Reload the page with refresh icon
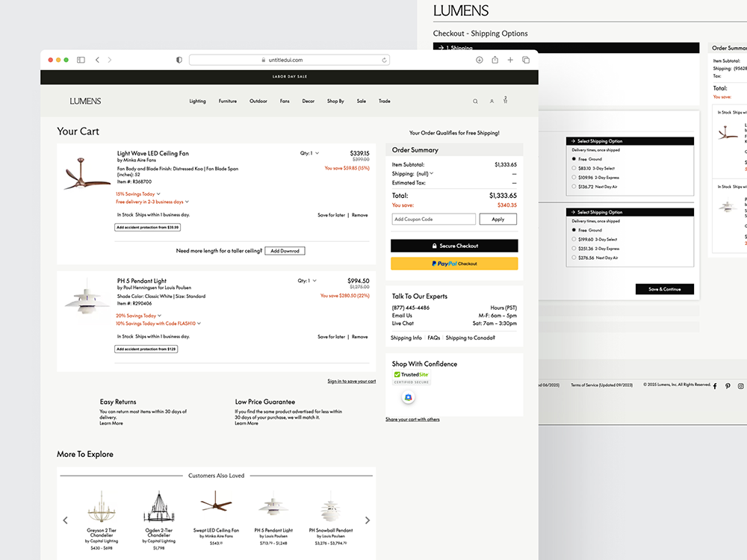This screenshot has width=747, height=560. (385, 60)
